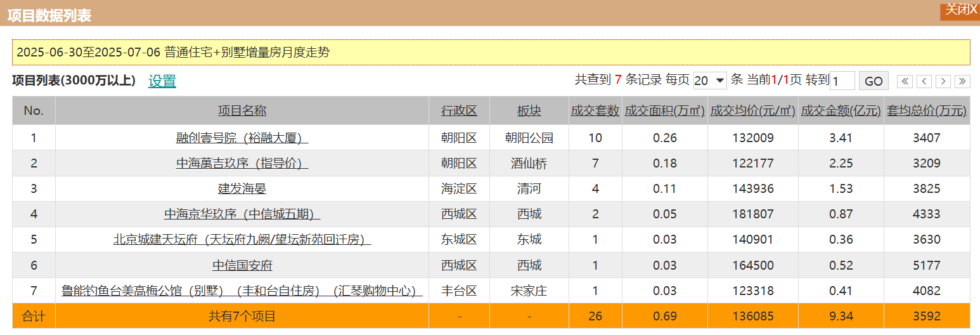Screen dimensions: 980x335
Task: Click transaction amount 2.25
Action: pos(841,163)
